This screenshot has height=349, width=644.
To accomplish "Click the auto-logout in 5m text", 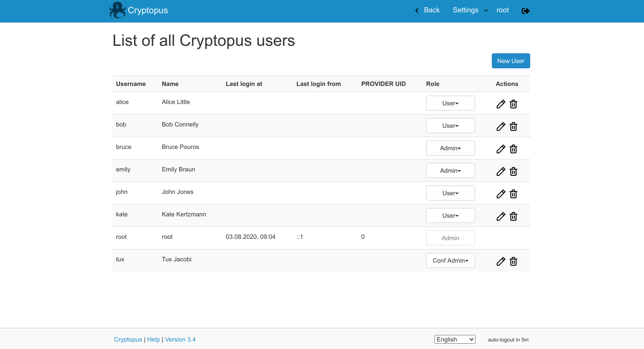I will coord(508,340).
